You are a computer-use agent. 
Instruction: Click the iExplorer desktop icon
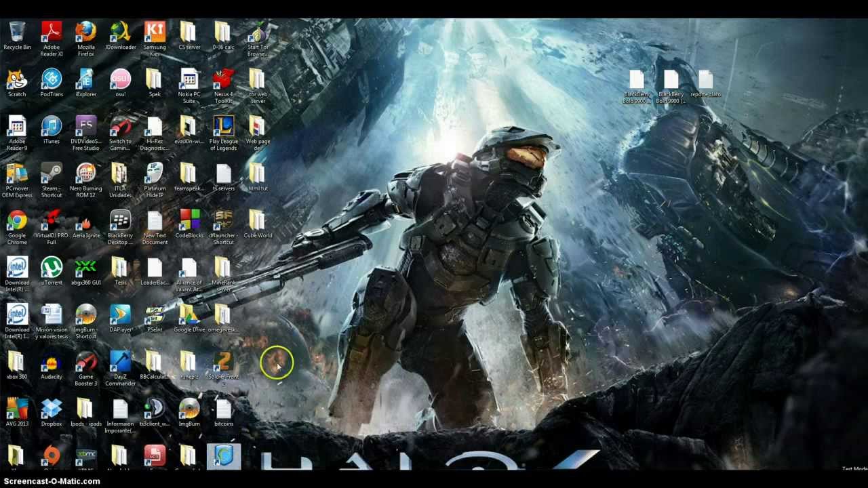(x=85, y=83)
